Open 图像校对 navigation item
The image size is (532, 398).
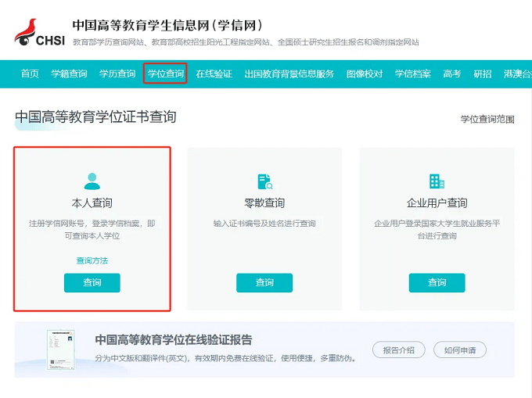click(365, 74)
